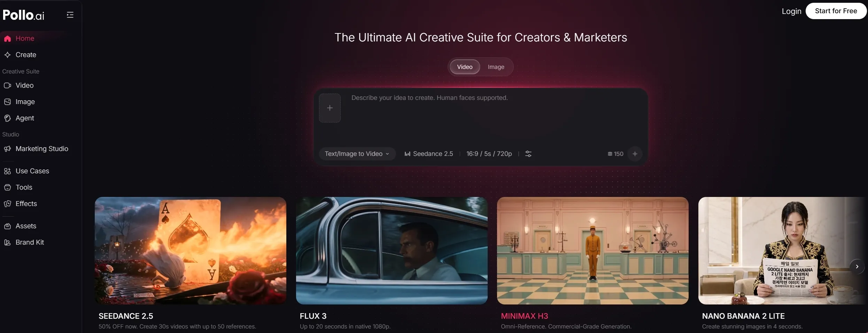The width and height of the screenshot is (868, 333).
Task: Click the Brand Kit icon
Action: (x=7, y=242)
